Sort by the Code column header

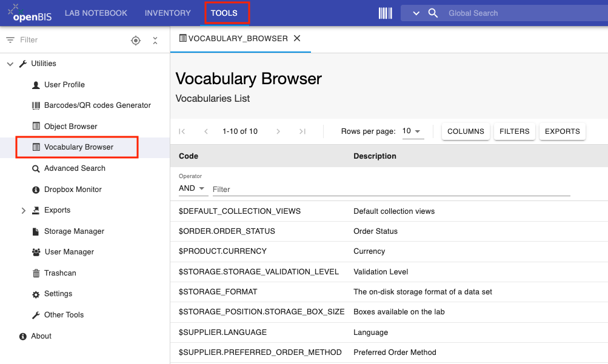click(x=189, y=156)
